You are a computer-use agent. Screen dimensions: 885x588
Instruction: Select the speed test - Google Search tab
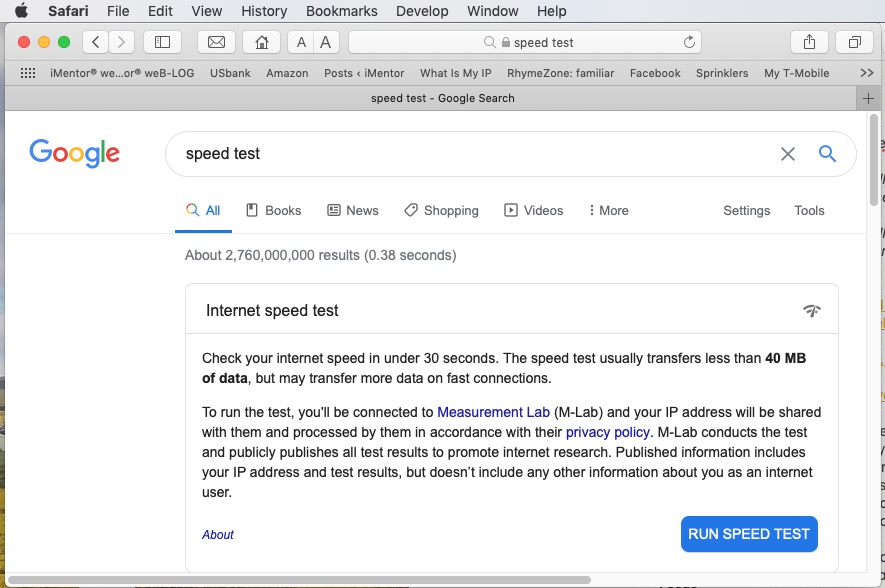(430, 98)
